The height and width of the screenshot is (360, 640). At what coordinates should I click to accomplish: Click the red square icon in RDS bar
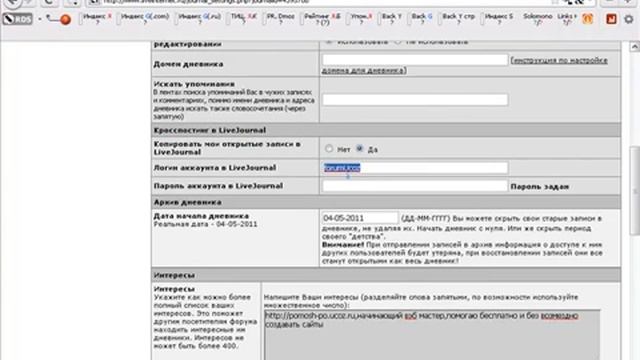(x=611, y=19)
